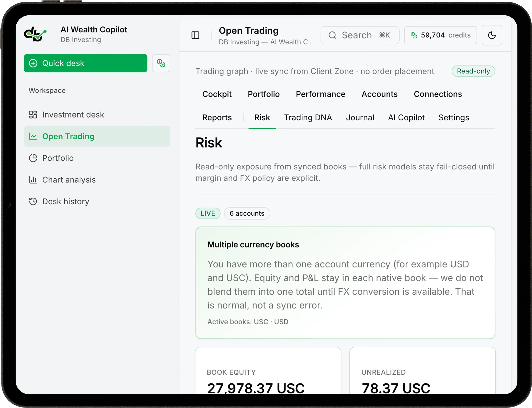This screenshot has width=532, height=408.
Task: Open the Trading DNA tab
Action: [308, 118]
